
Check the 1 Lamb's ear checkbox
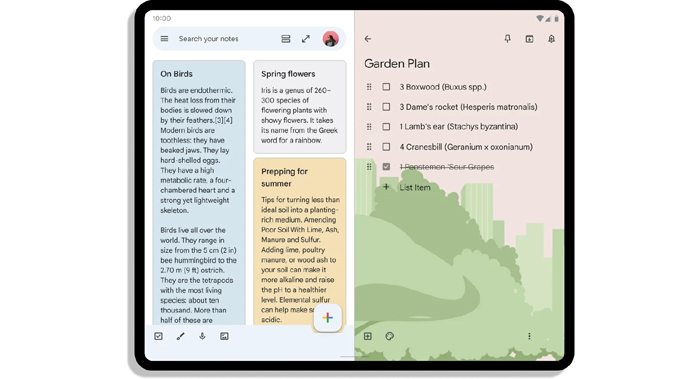click(x=386, y=127)
